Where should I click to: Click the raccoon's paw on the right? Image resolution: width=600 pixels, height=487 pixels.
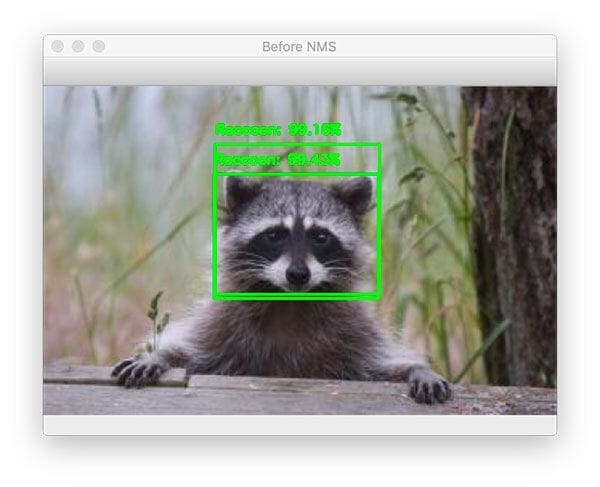[x=428, y=385]
